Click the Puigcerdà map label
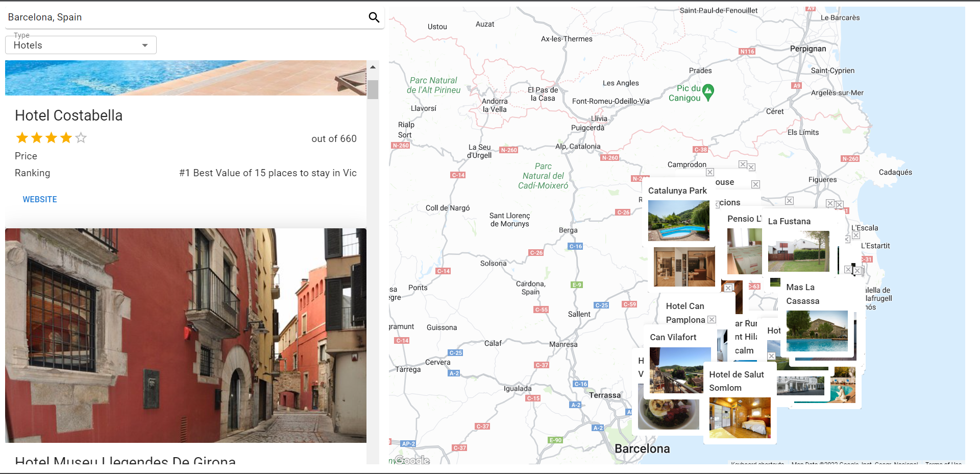980x474 pixels. [587, 128]
